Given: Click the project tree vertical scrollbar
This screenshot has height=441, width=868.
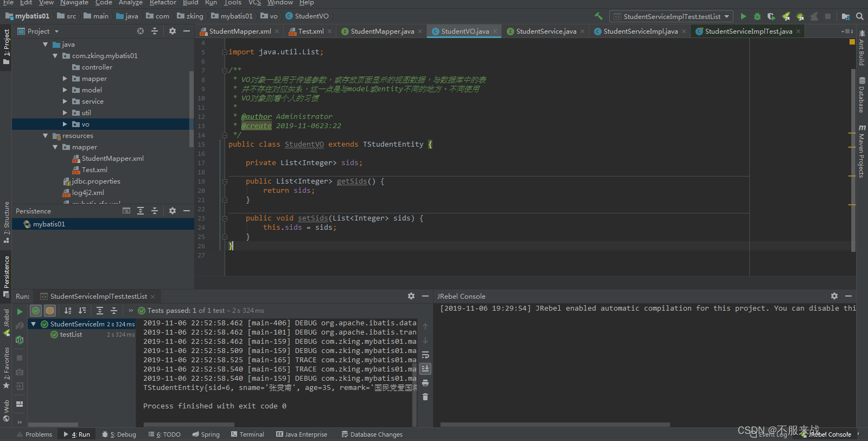Looking at the screenshot, I should tap(192, 109).
